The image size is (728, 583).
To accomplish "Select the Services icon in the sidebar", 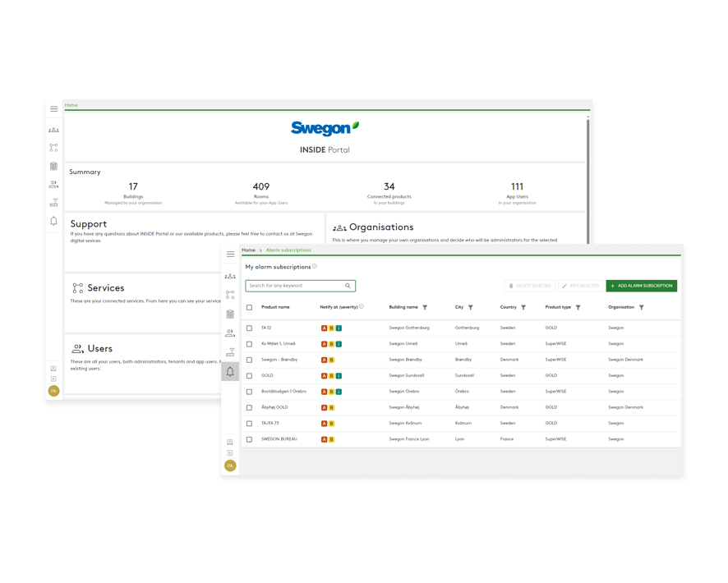I will click(53, 146).
